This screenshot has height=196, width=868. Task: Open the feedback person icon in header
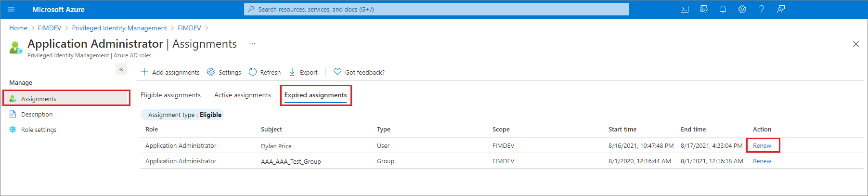781,9
